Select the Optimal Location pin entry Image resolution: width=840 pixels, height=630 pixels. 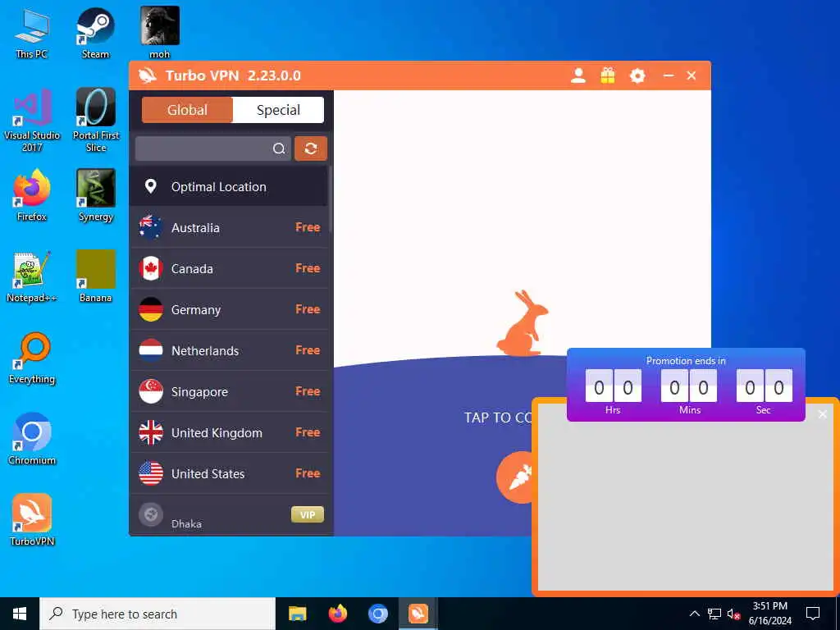[228, 186]
